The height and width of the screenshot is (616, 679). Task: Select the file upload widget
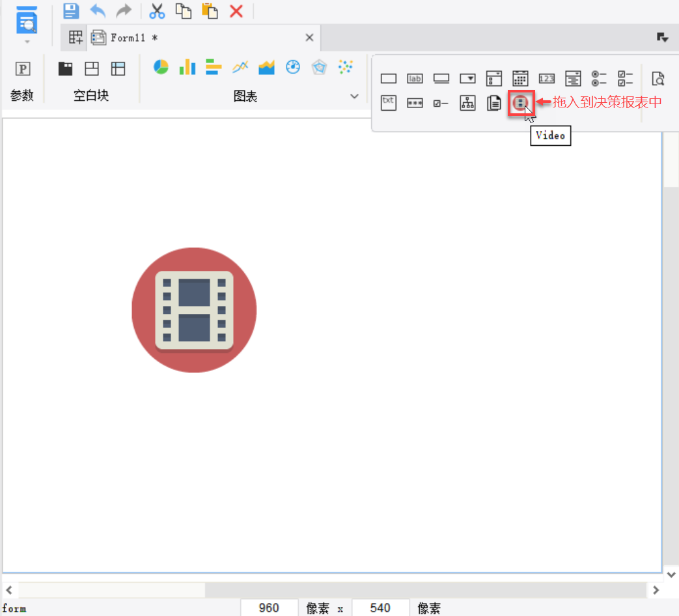coord(493,103)
